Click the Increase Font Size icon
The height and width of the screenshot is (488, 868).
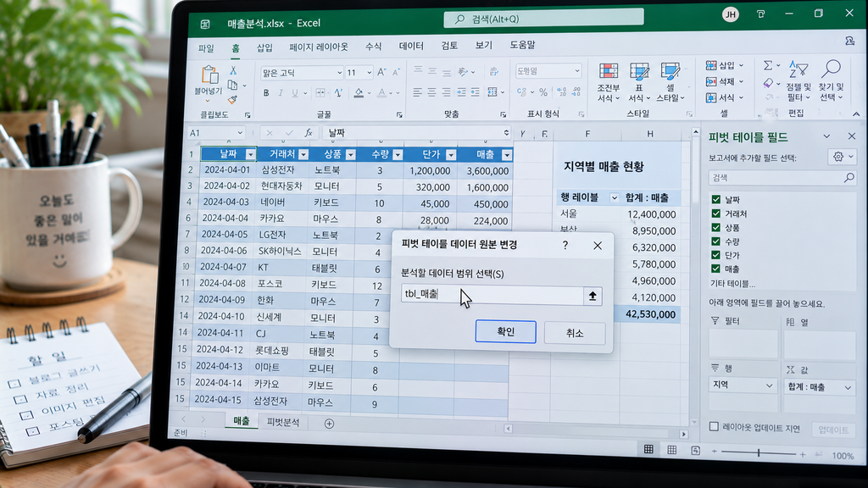[381, 73]
